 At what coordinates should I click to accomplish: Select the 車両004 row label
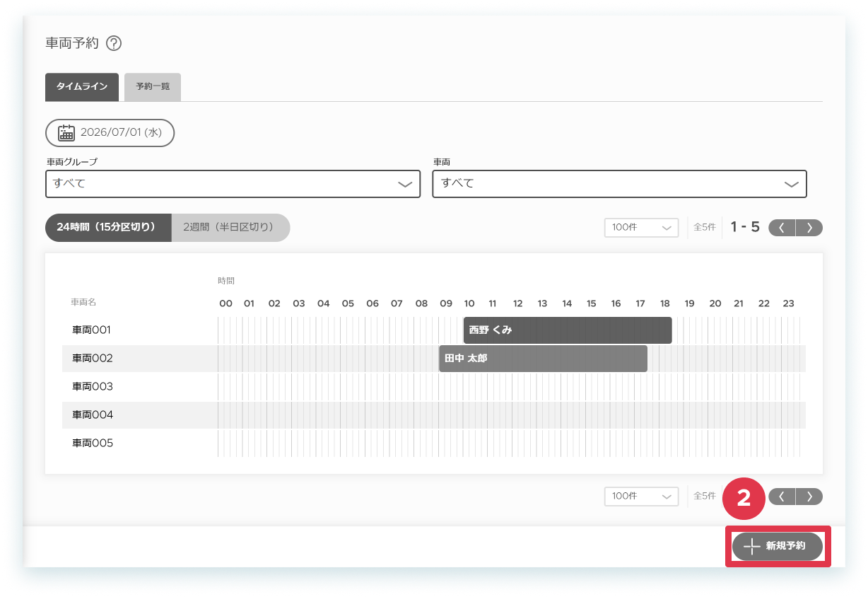point(93,415)
